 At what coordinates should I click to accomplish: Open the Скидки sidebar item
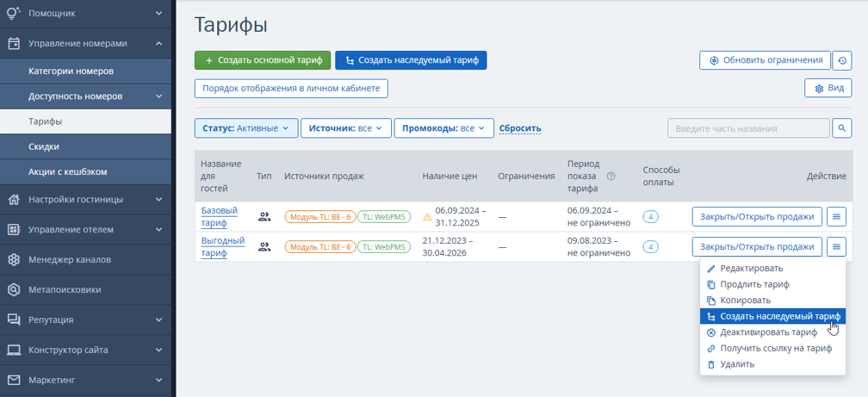85,146
